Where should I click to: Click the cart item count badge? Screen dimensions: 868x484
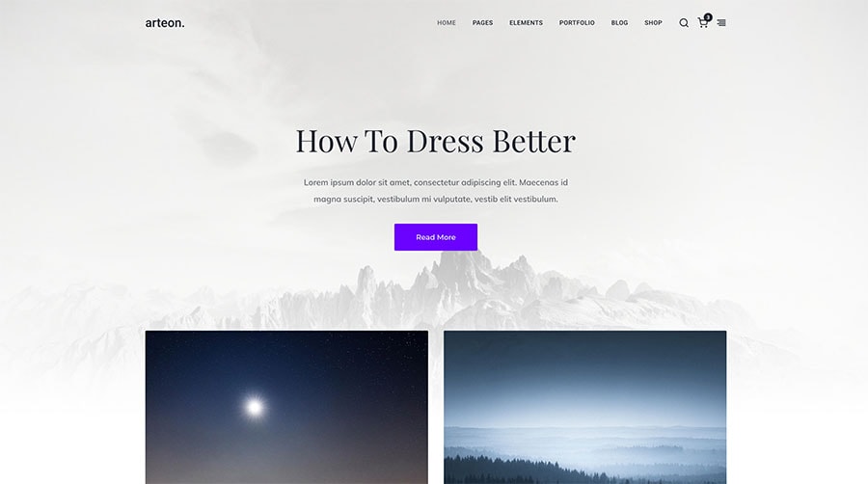point(708,17)
